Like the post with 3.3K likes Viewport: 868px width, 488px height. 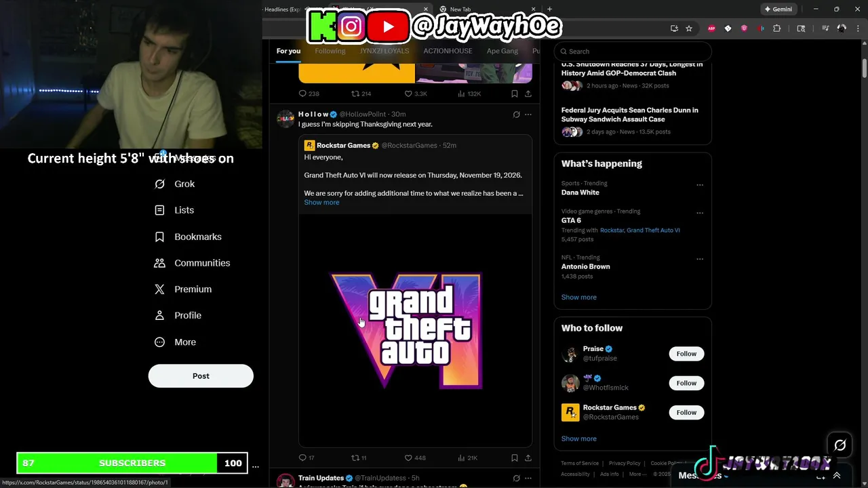pyautogui.click(x=416, y=94)
